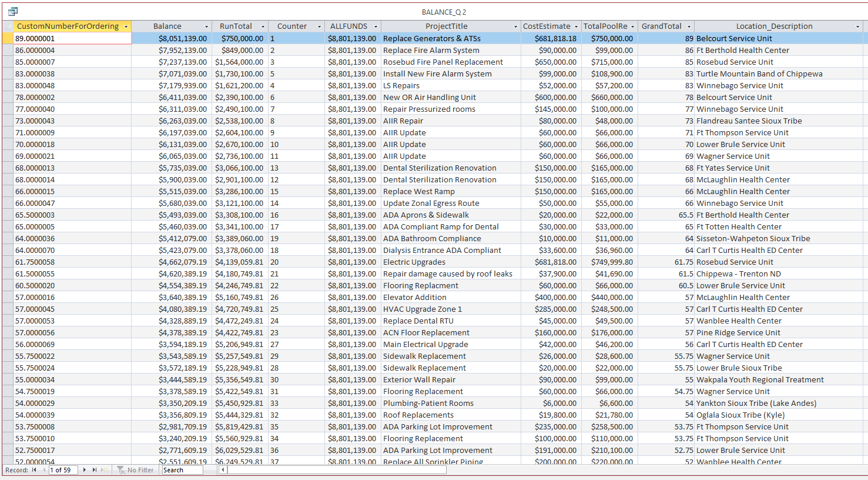Open the GrandTotal column dropdown arrow
Viewport: 868px width, 480px height.
[689, 26]
